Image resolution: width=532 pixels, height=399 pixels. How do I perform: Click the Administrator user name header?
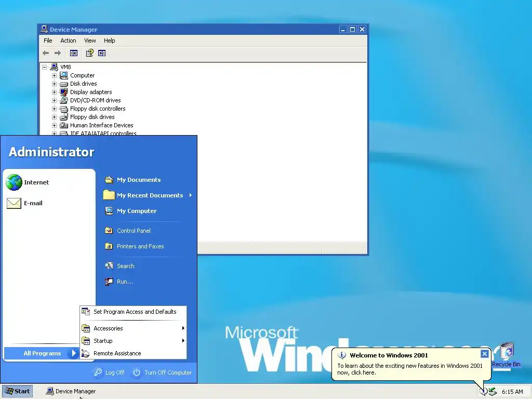[51, 152]
